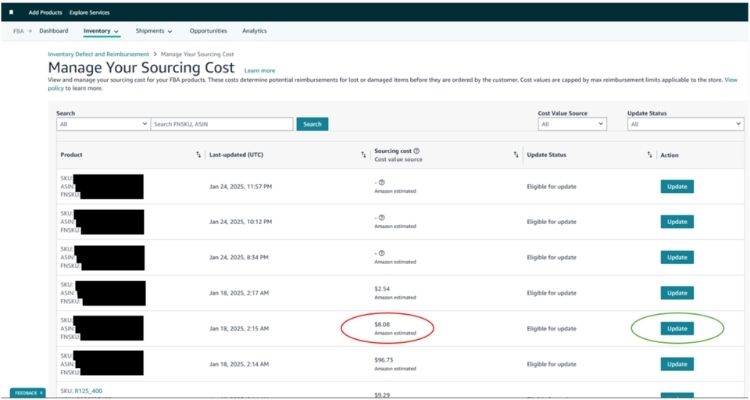Click the Feedback tab at bottom left

click(x=28, y=393)
